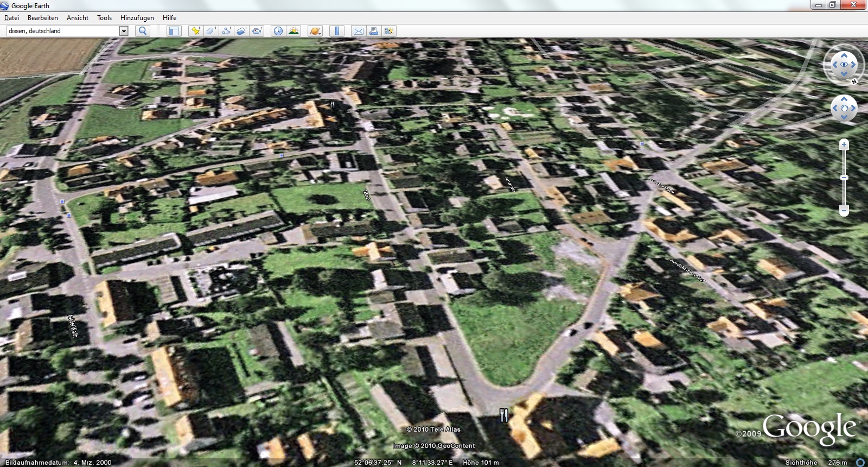Image resolution: width=868 pixels, height=467 pixels.
Task: Open the planet switcher dropdown
Action: pyautogui.click(x=315, y=31)
